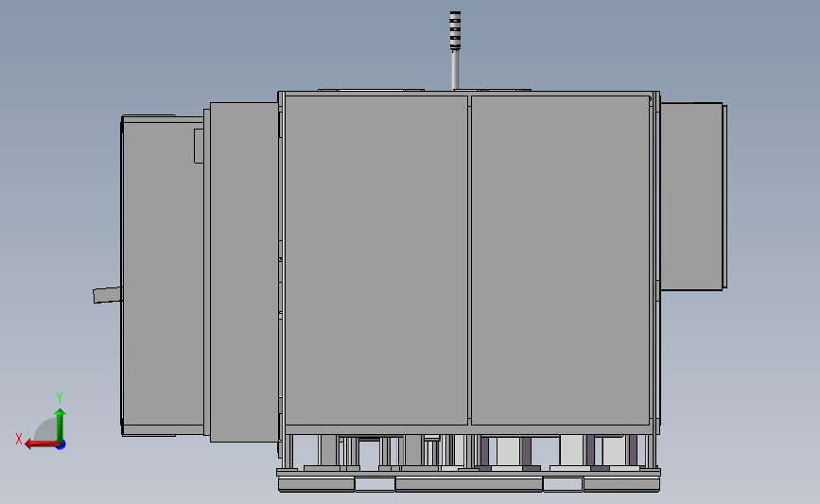Select the signal tower's thin support pole
The width and height of the screenshot is (820, 504).
[455, 70]
